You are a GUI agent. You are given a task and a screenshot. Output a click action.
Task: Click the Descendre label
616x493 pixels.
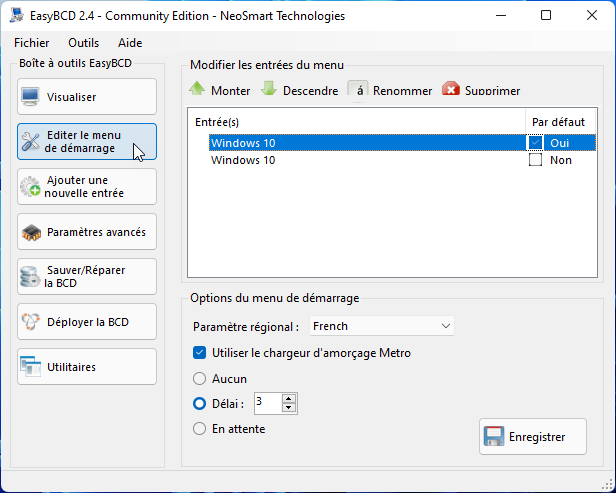[x=310, y=91]
